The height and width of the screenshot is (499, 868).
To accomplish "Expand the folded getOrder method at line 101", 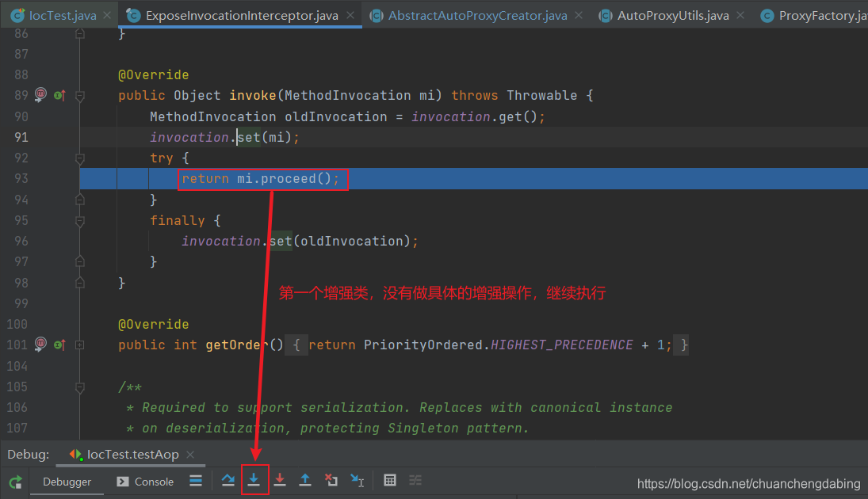I will [80, 345].
